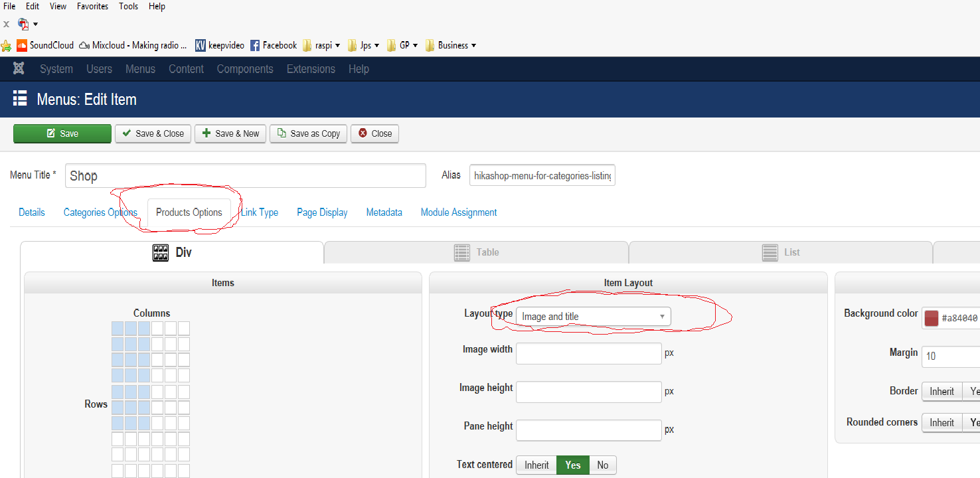Open the Joomla Extensions menu
The image size is (980, 478).
[311, 69]
